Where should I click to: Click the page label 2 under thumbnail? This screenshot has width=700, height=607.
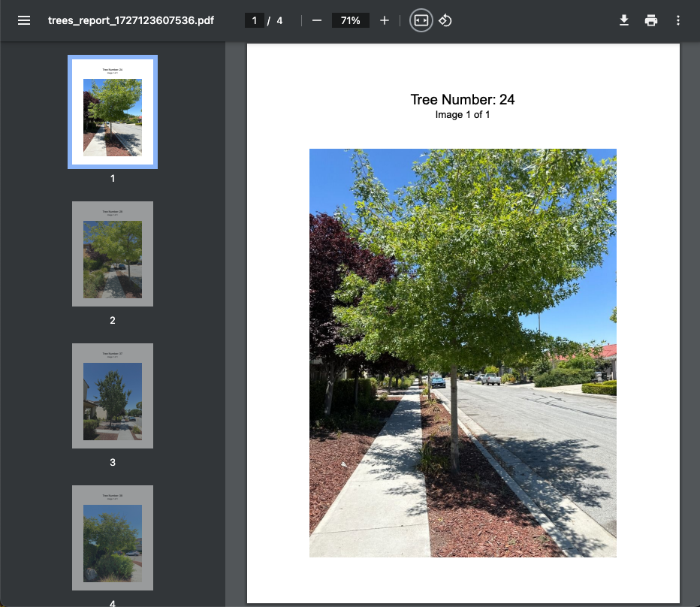point(113,321)
